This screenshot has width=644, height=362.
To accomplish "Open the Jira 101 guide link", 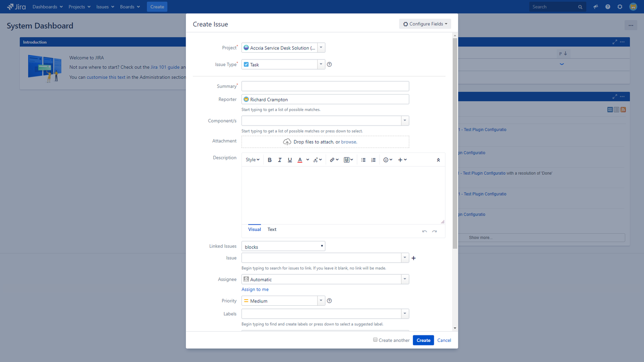I will click(165, 67).
